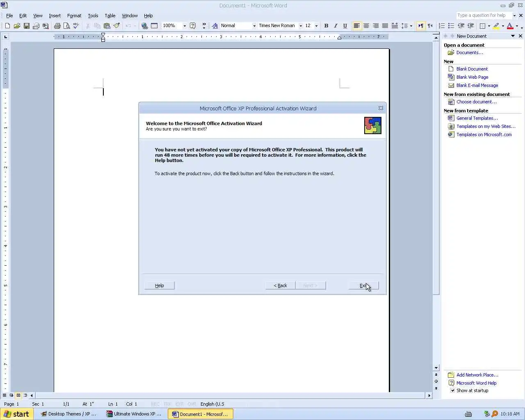Switch to Ultimate Windows XP taskbar item

[x=135, y=414]
